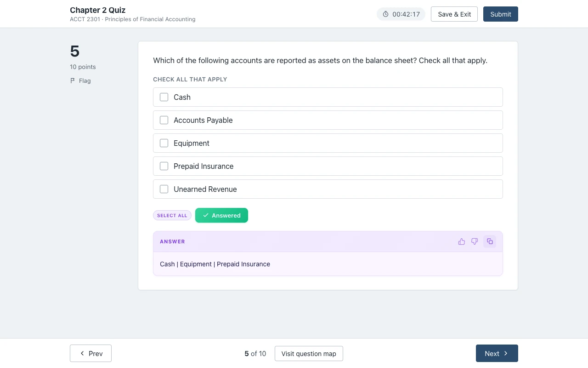Click the answer text Cash | Equipment | Prepaid Insurance

click(215, 264)
